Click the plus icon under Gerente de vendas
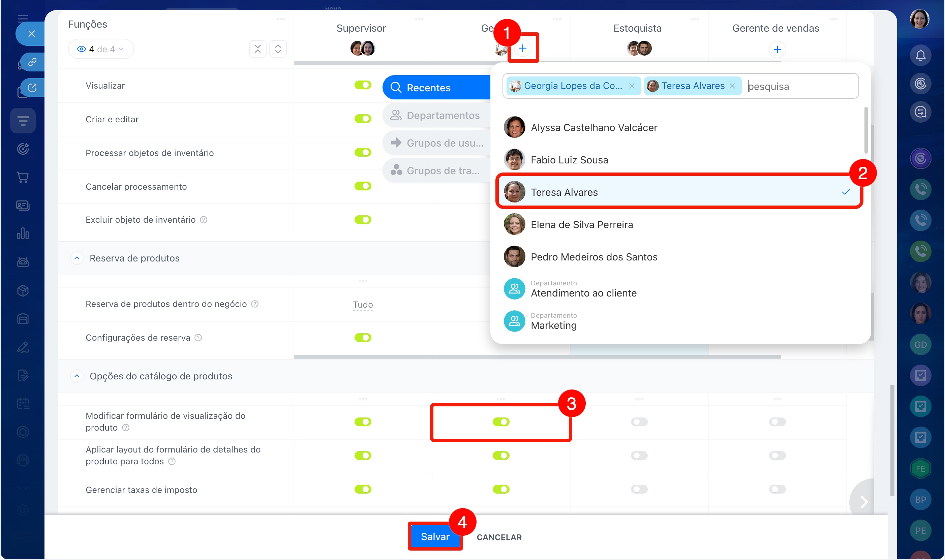This screenshot has height=560, width=945. pyautogui.click(x=777, y=50)
